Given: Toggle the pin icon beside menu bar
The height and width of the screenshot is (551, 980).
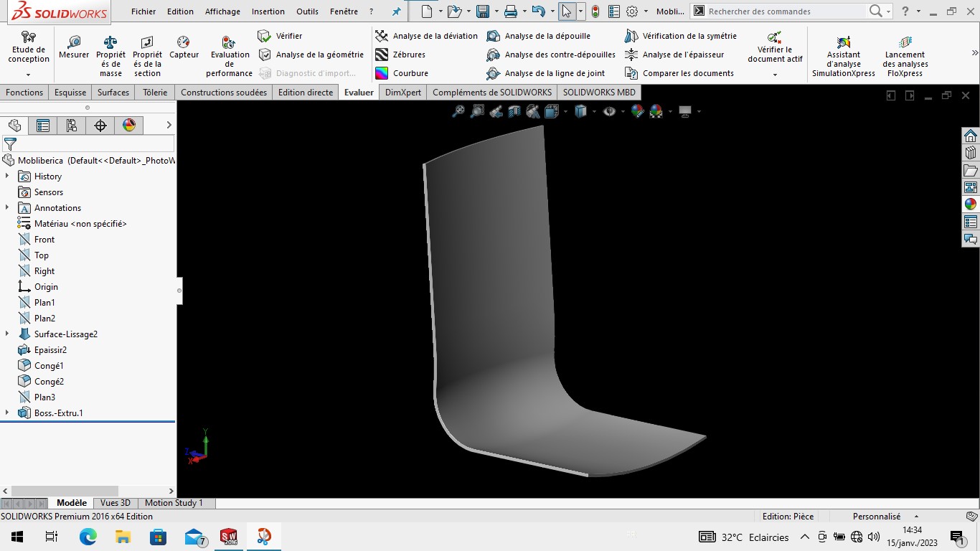Looking at the screenshot, I should 396,11.
